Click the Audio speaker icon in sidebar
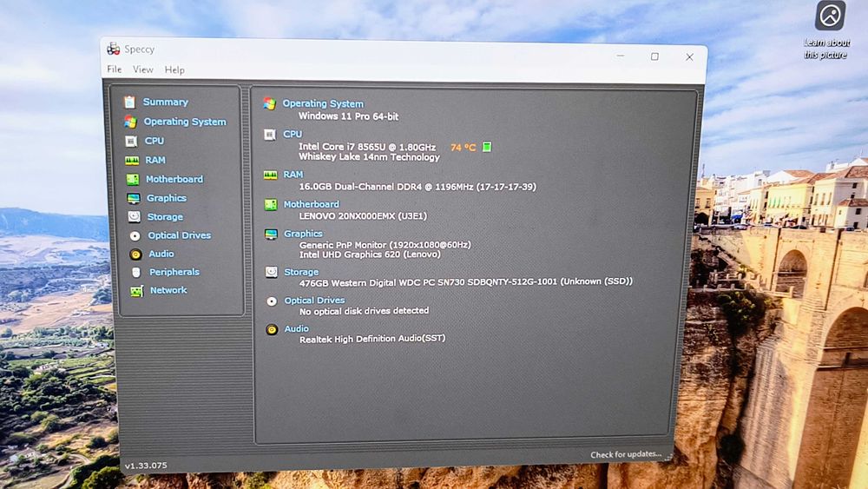 [x=135, y=254]
